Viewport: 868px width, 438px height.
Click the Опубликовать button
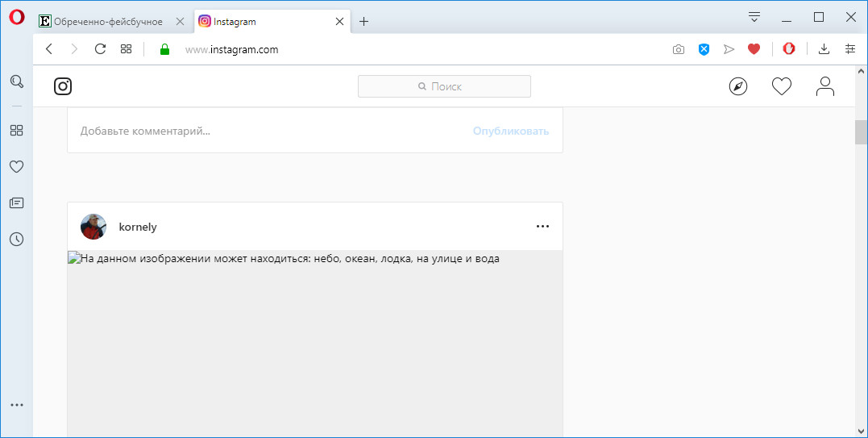pos(510,131)
